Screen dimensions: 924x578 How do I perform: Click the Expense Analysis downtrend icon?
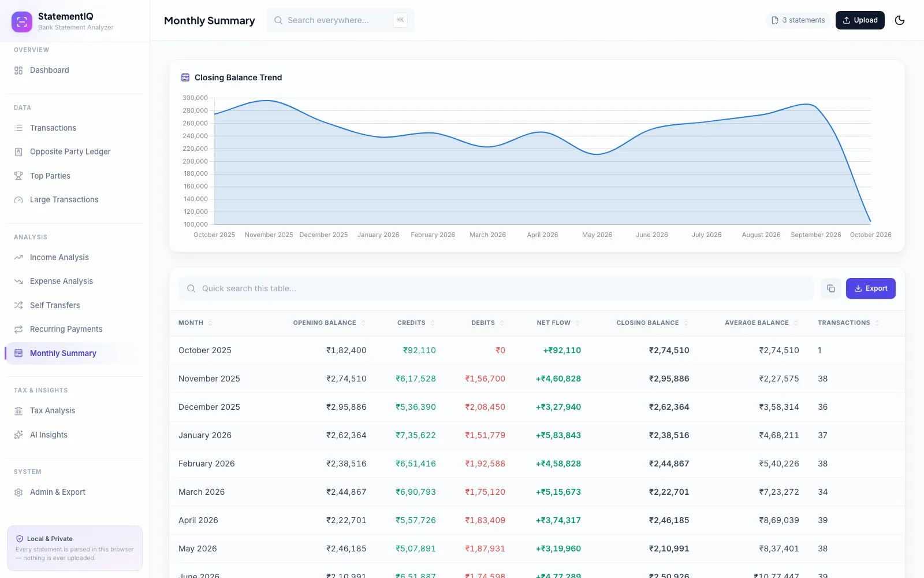[x=18, y=281]
